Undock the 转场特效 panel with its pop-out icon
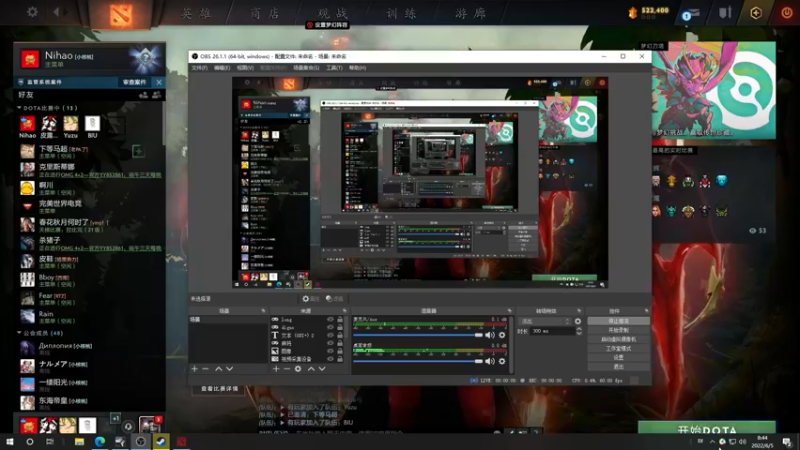The height and width of the screenshot is (450, 800). point(579,311)
